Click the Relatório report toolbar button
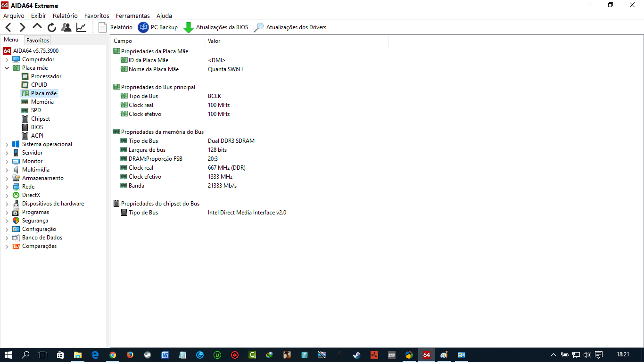The height and width of the screenshot is (362, 644). click(116, 27)
